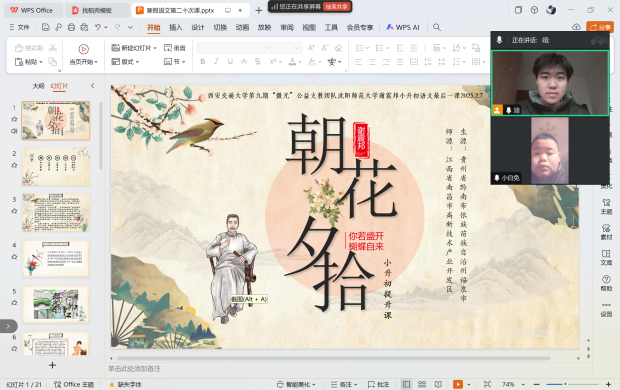Toggle normal view in status bar

(x=406, y=384)
